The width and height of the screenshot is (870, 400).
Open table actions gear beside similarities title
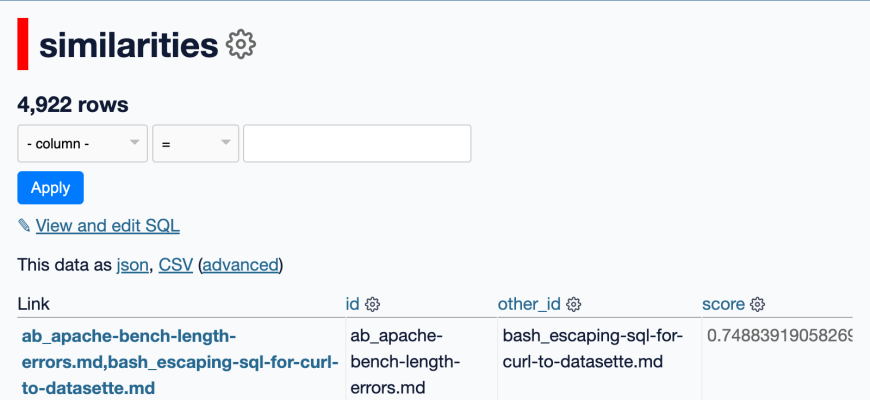[242, 45]
